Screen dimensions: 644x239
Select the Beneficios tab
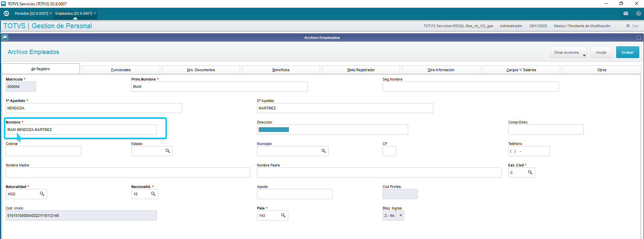click(281, 70)
